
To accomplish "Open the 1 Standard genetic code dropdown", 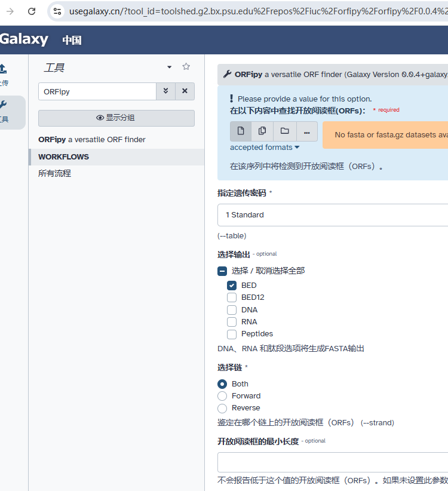I will pos(332,214).
